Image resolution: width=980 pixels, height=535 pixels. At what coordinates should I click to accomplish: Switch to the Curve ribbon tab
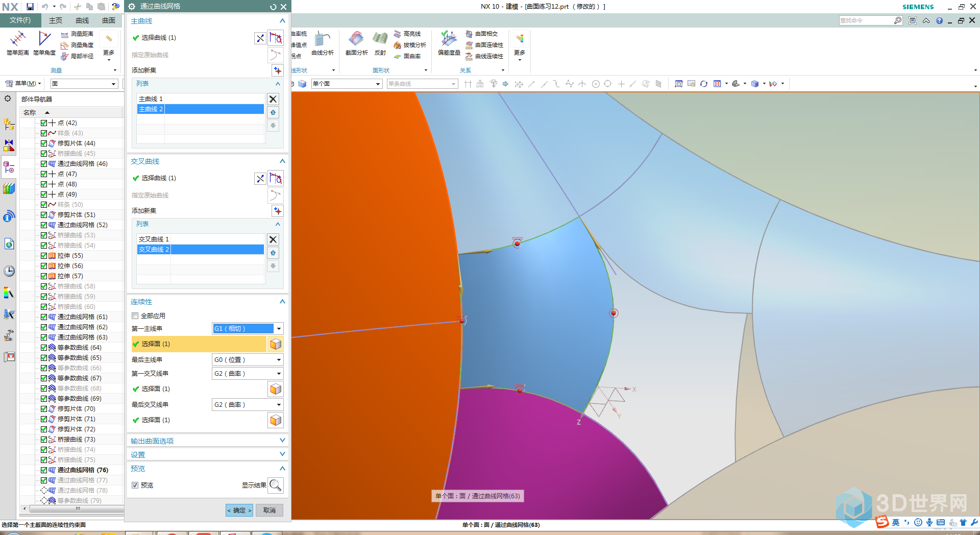click(x=82, y=20)
